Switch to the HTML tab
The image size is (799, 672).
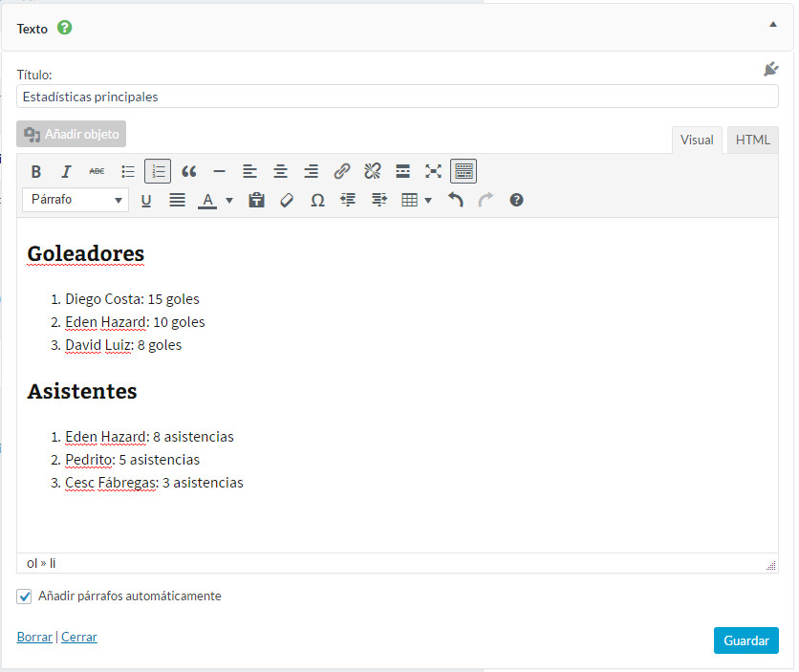tap(752, 140)
